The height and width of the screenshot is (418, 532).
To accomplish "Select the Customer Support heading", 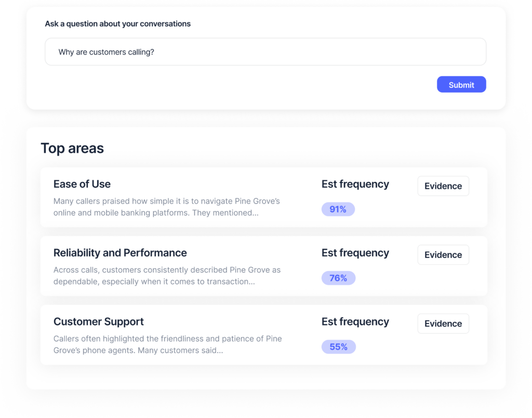I will point(99,322).
